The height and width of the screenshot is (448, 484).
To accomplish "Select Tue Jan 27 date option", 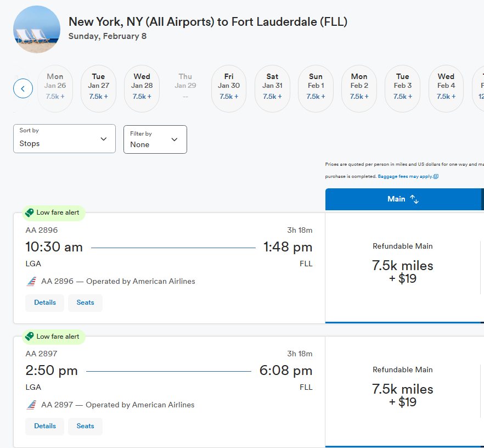I will (x=98, y=88).
